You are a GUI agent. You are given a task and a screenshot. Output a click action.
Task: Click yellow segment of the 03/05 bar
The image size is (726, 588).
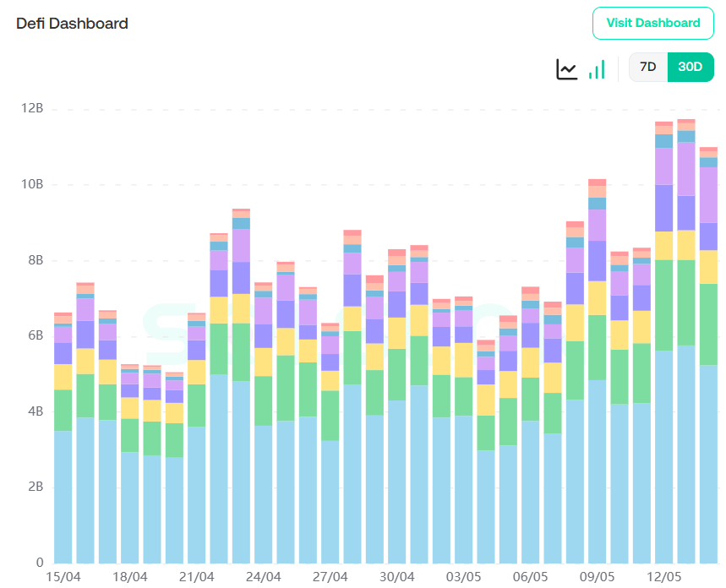pyautogui.click(x=464, y=359)
